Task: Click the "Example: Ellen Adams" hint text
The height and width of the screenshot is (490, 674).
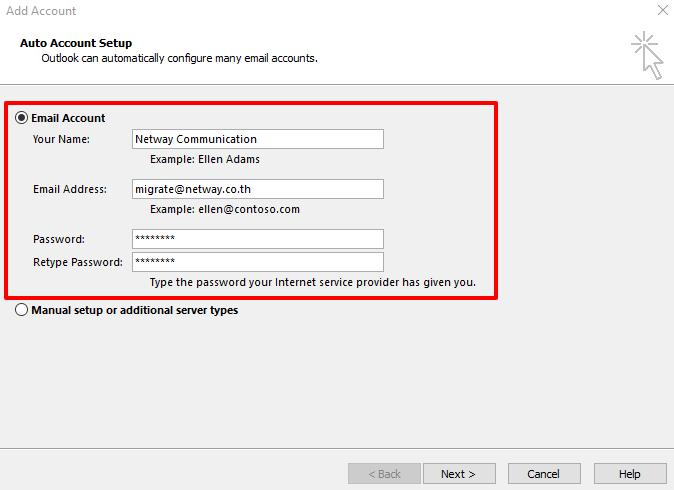Action: pos(205,159)
